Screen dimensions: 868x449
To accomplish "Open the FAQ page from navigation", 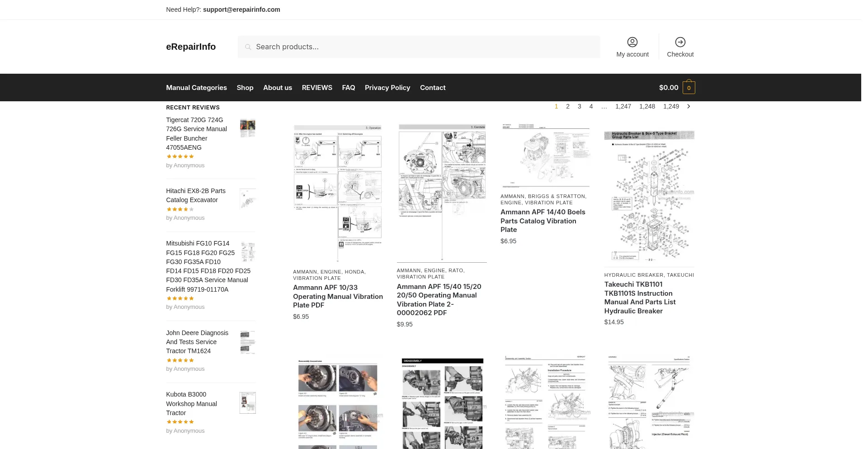I will point(348,88).
